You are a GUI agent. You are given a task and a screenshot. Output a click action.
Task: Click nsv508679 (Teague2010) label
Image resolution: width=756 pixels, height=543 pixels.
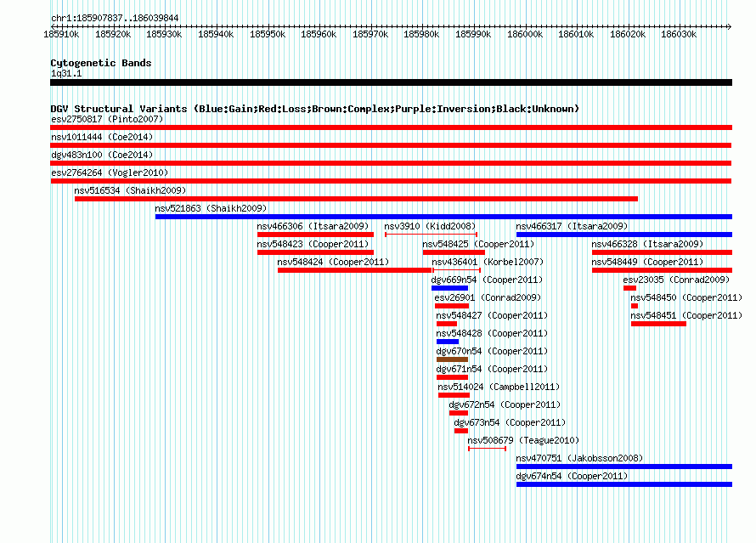tap(523, 440)
